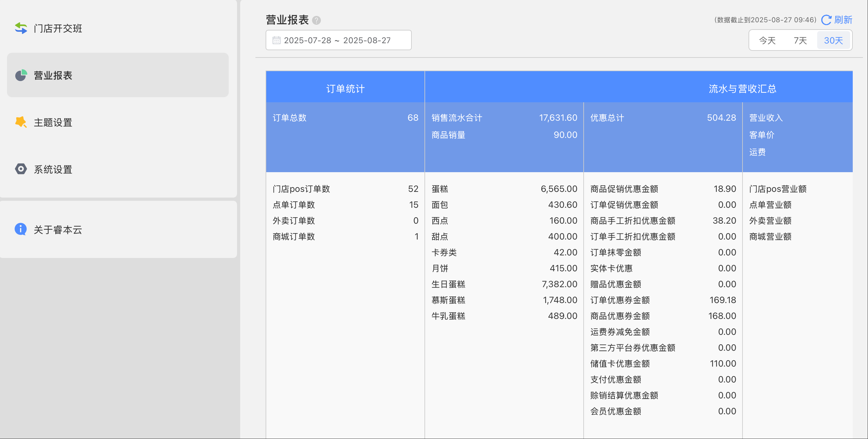Open 关于睿本云 sidebar entry
The image size is (868, 439).
click(118, 229)
